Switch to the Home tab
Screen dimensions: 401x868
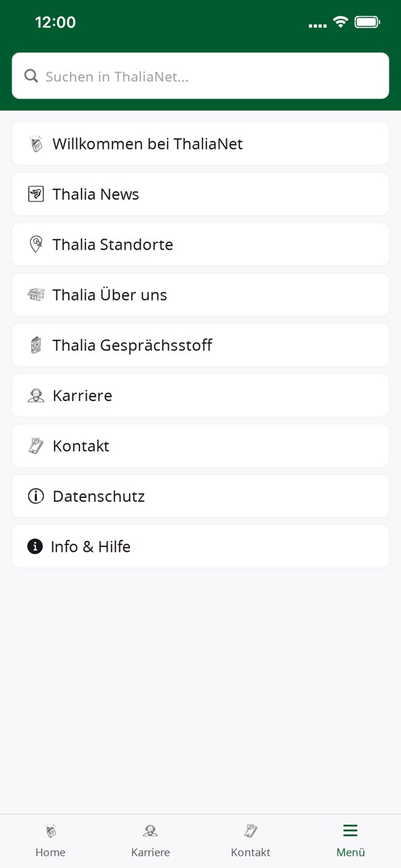click(50, 840)
